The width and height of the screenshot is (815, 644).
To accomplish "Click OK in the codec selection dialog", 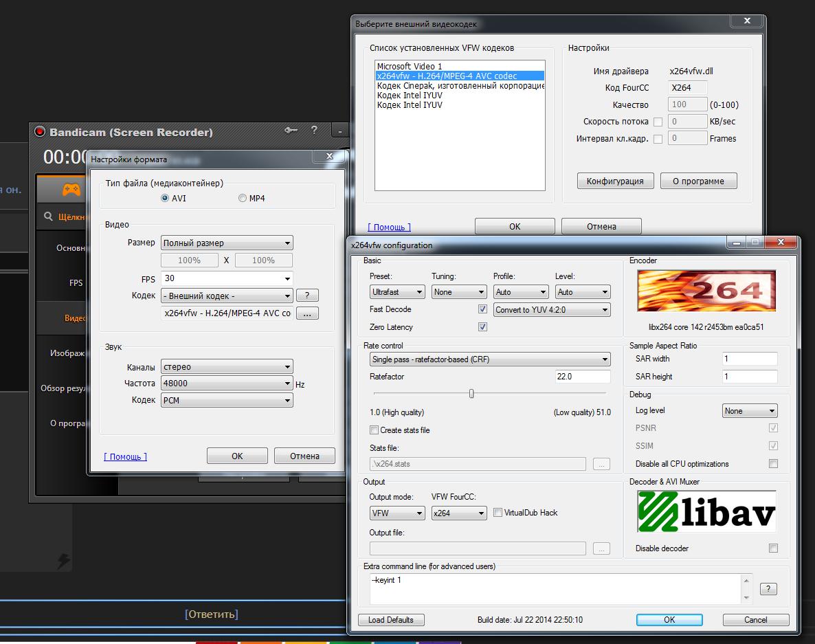I will pos(515,227).
